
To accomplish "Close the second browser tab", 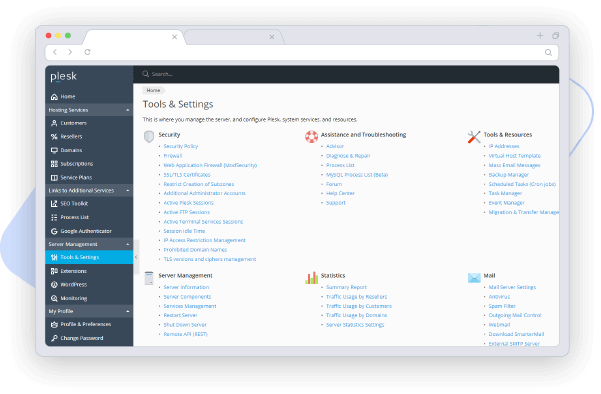I will [x=272, y=37].
